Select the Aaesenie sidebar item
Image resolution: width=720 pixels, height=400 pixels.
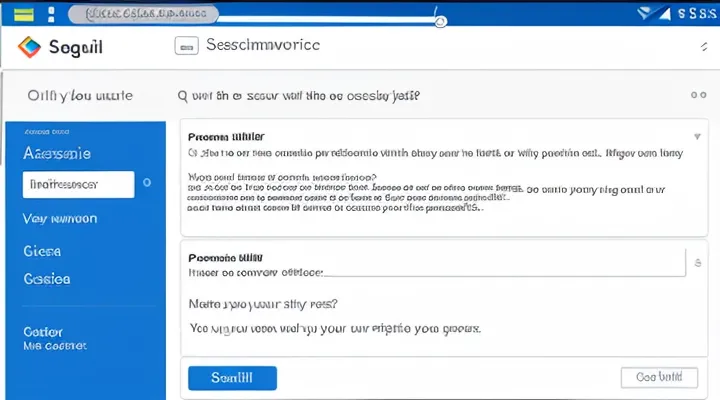pos(57,154)
